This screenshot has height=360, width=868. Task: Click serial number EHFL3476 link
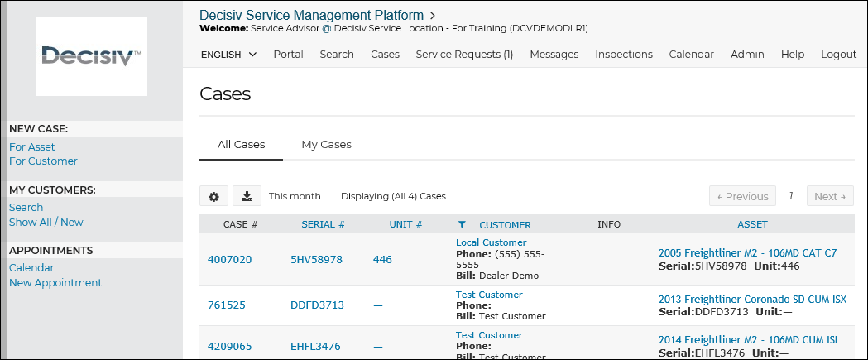[x=315, y=347]
